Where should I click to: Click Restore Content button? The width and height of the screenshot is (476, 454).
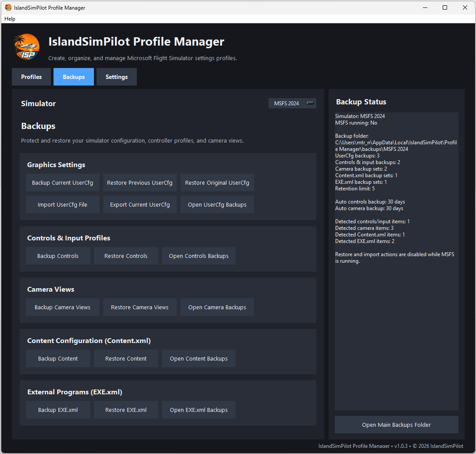coord(126,358)
